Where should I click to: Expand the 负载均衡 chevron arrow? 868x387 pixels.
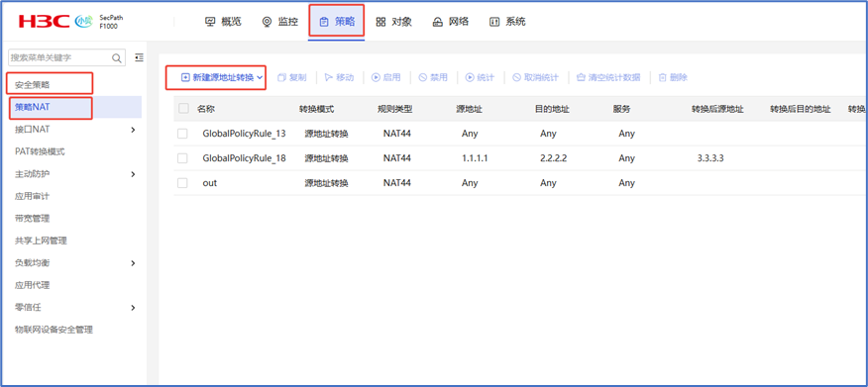[x=133, y=263]
